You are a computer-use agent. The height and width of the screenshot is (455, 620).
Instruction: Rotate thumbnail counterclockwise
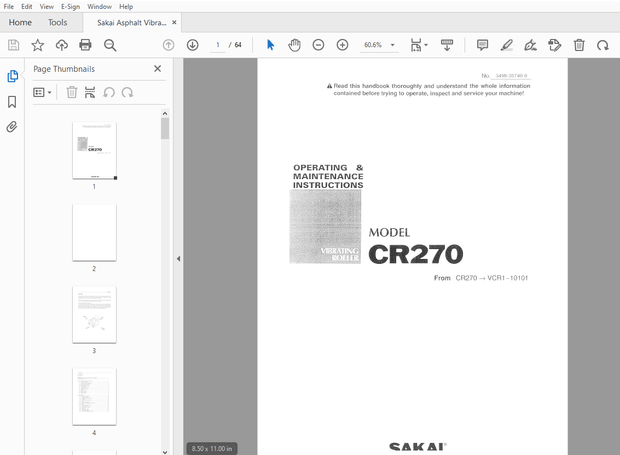point(109,93)
